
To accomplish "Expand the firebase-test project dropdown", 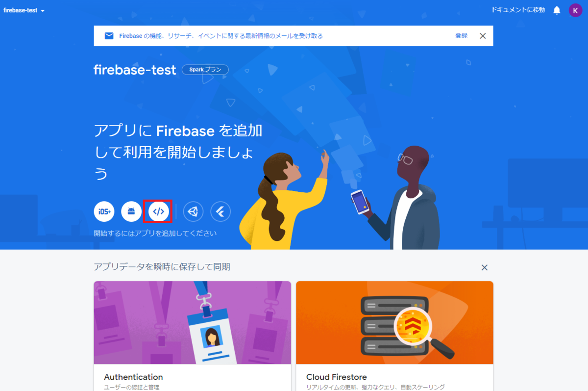I will point(24,11).
